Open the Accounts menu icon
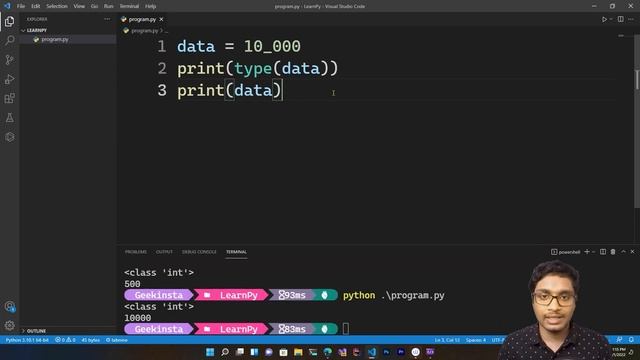 (x=9, y=307)
